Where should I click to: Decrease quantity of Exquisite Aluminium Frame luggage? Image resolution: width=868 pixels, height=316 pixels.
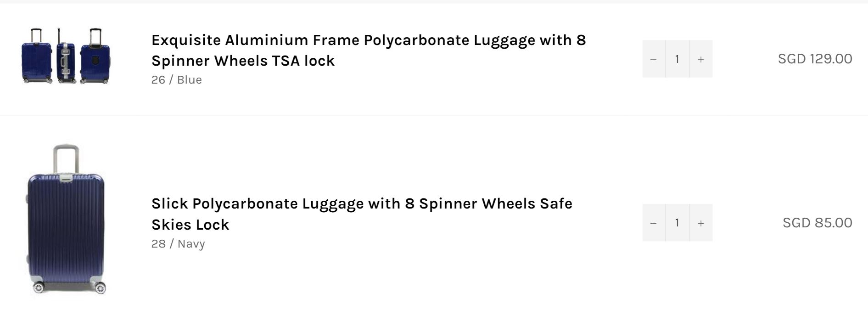tap(654, 59)
